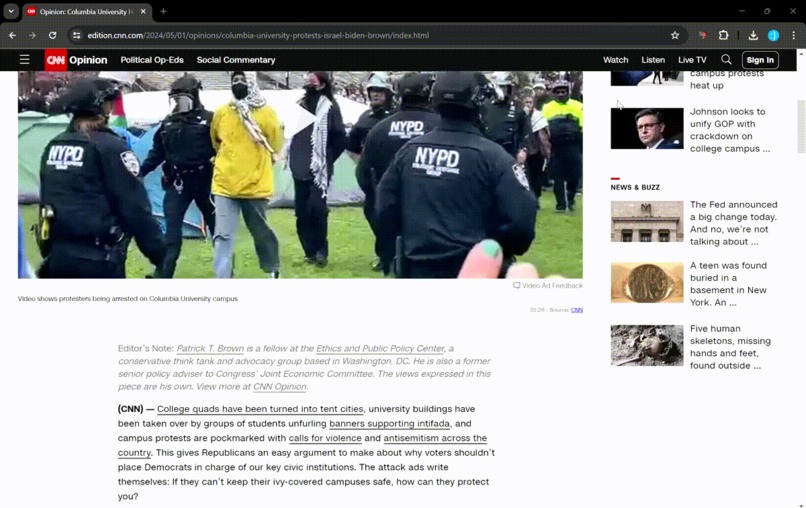The image size is (806, 508).
Task: Click the CNN video source link
Action: [x=577, y=310]
